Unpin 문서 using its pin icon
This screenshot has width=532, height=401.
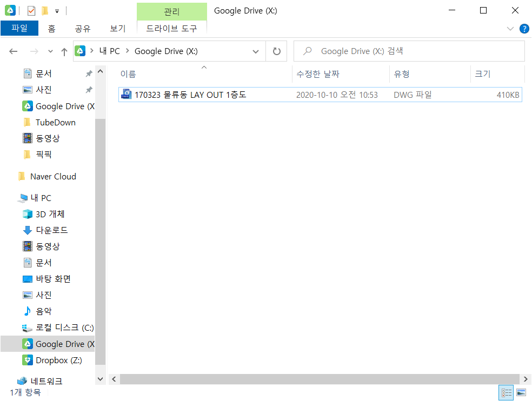click(x=89, y=73)
